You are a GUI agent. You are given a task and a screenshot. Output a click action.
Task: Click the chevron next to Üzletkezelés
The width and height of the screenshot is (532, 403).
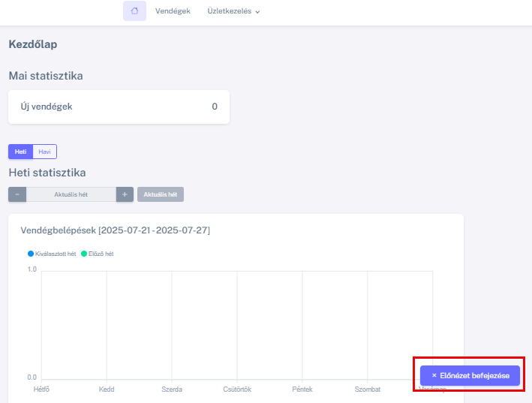coord(257,12)
